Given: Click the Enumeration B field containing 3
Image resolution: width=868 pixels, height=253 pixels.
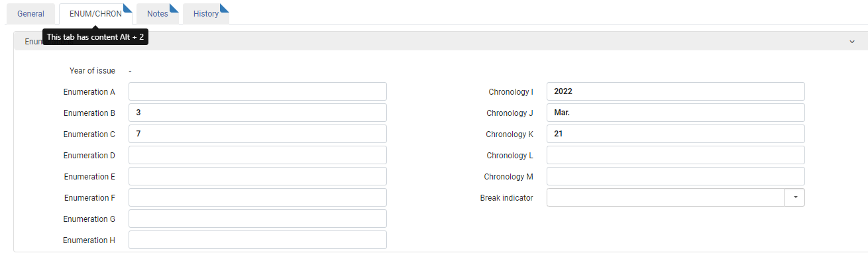Looking at the screenshot, I should (x=258, y=113).
